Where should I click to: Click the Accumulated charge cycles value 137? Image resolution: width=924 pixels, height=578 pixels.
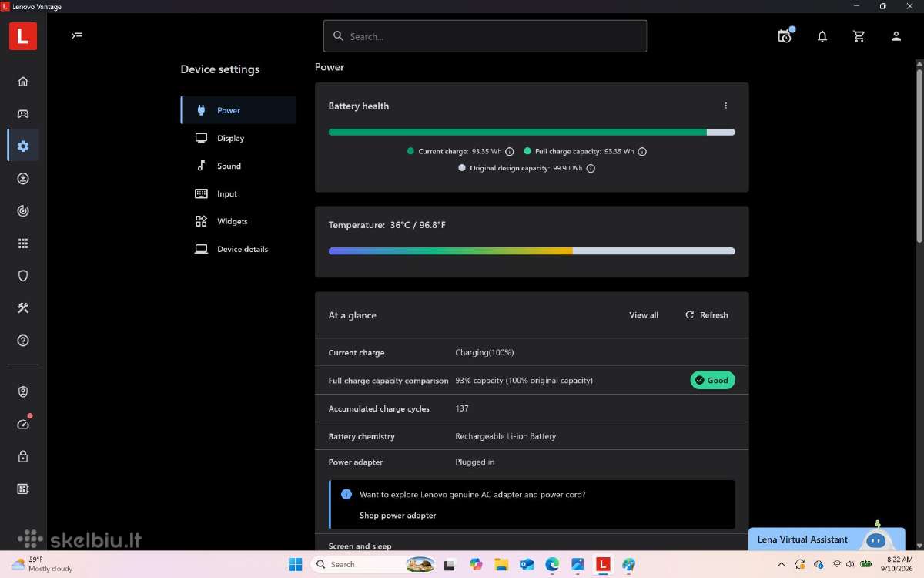click(462, 408)
